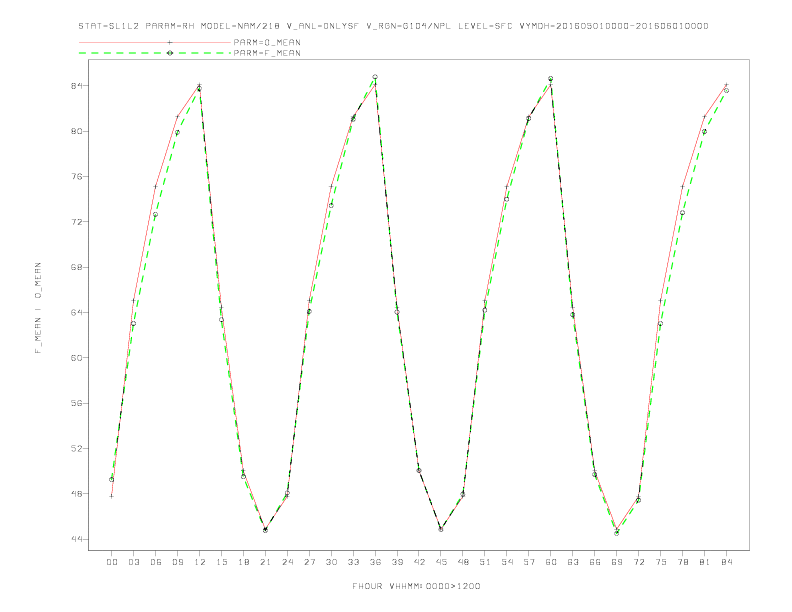The image size is (792, 612).
Task: Click the F_MEAN circle data point at forecast hour 36
Action: pyautogui.click(x=375, y=77)
